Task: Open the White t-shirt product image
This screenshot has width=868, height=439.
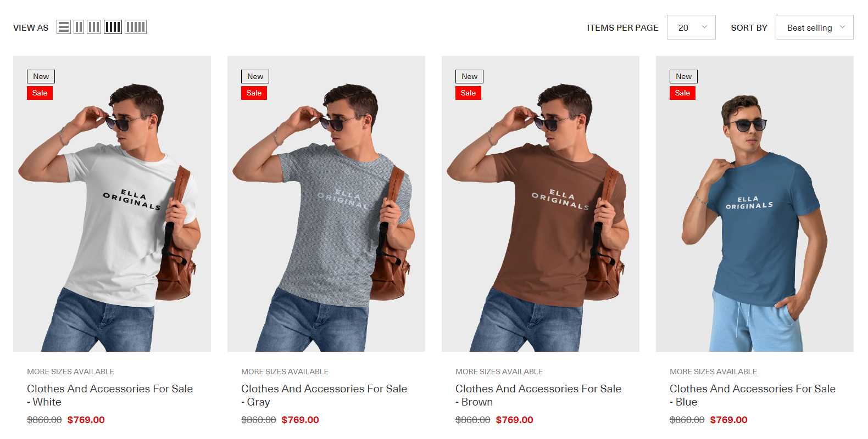Action: coord(112,204)
